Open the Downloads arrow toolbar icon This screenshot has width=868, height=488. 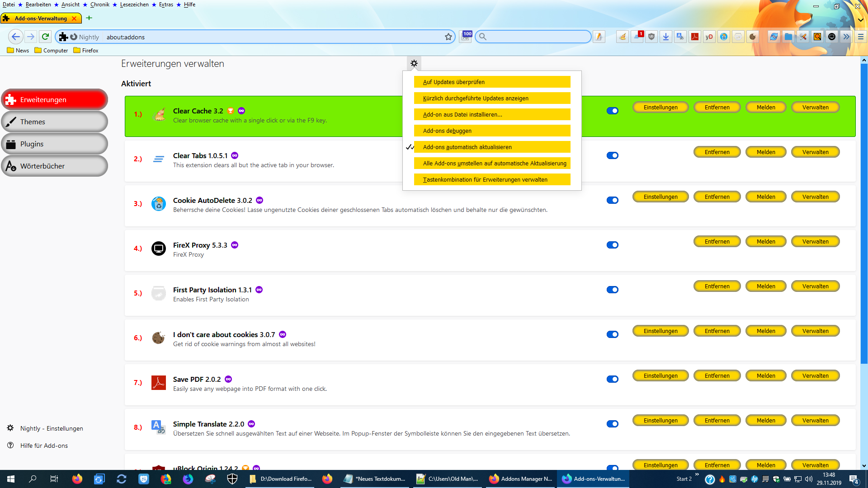click(x=666, y=37)
